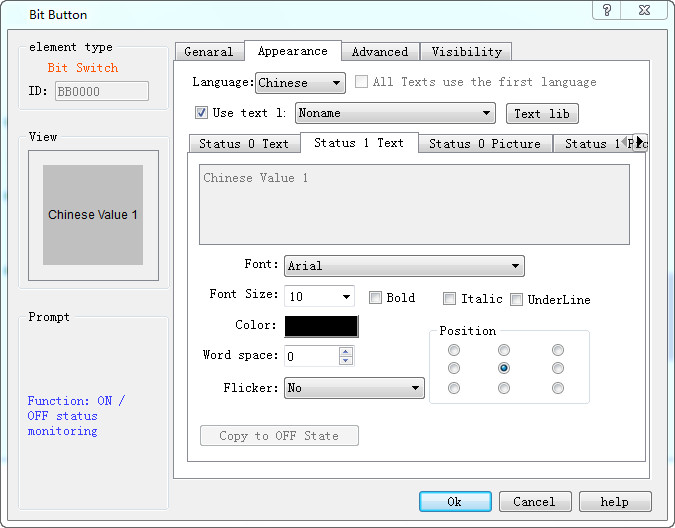Open Status 0 Text tab

click(x=244, y=144)
